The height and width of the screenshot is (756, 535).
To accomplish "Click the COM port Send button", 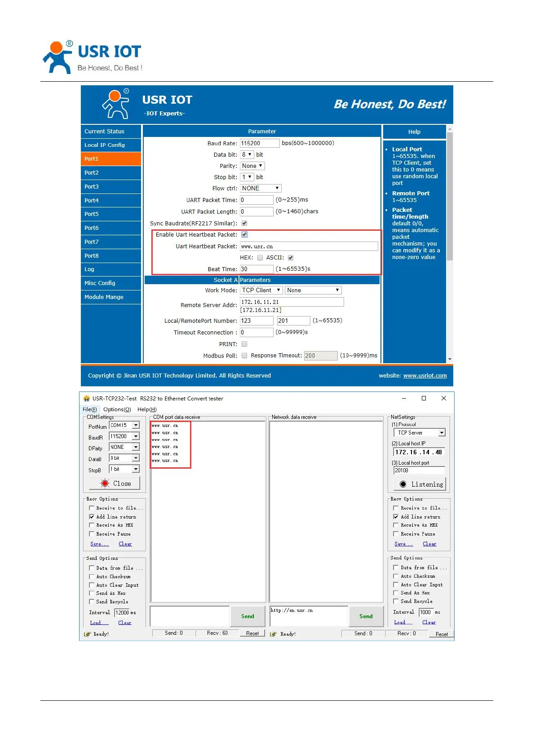I will 248,616.
